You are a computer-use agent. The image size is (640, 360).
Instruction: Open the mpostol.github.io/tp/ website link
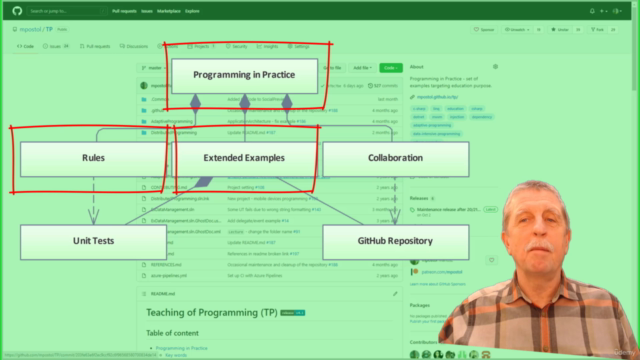[437, 97]
